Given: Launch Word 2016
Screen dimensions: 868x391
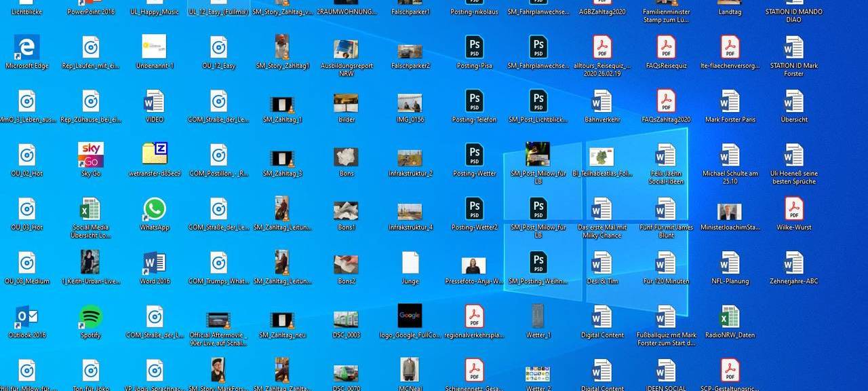Looking at the screenshot, I should click(x=154, y=263).
